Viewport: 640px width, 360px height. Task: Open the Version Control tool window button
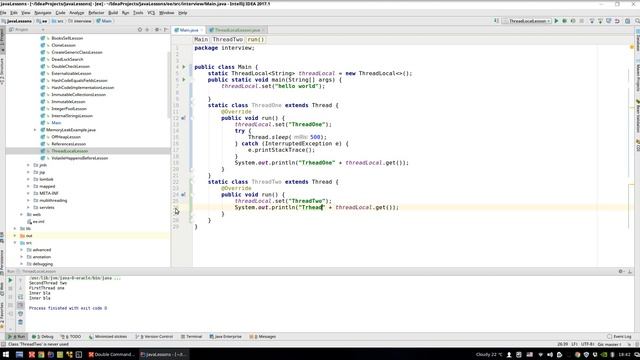[x=154, y=337]
